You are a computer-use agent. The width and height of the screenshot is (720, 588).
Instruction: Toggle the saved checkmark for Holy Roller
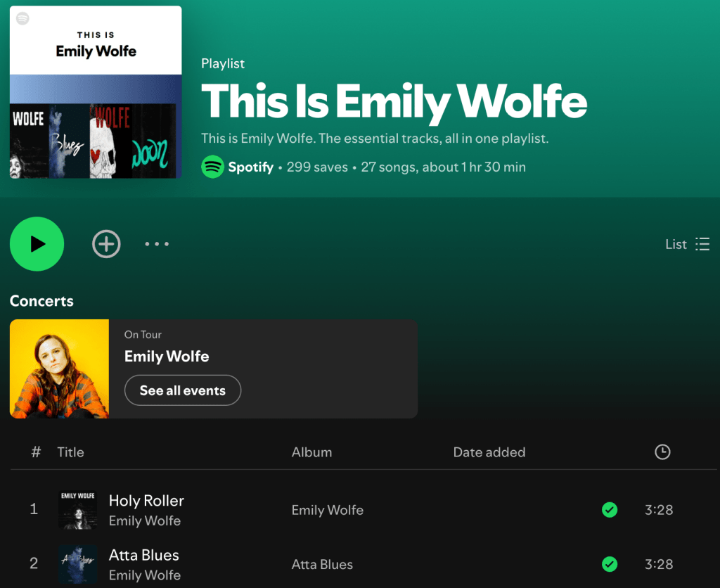coord(610,509)
